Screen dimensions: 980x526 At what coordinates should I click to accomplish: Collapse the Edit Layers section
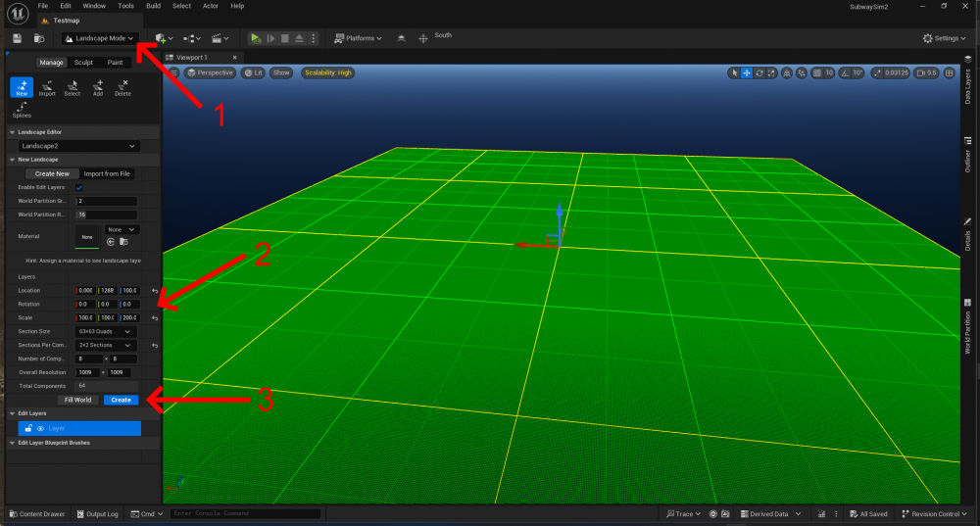(x=12, y=413)
